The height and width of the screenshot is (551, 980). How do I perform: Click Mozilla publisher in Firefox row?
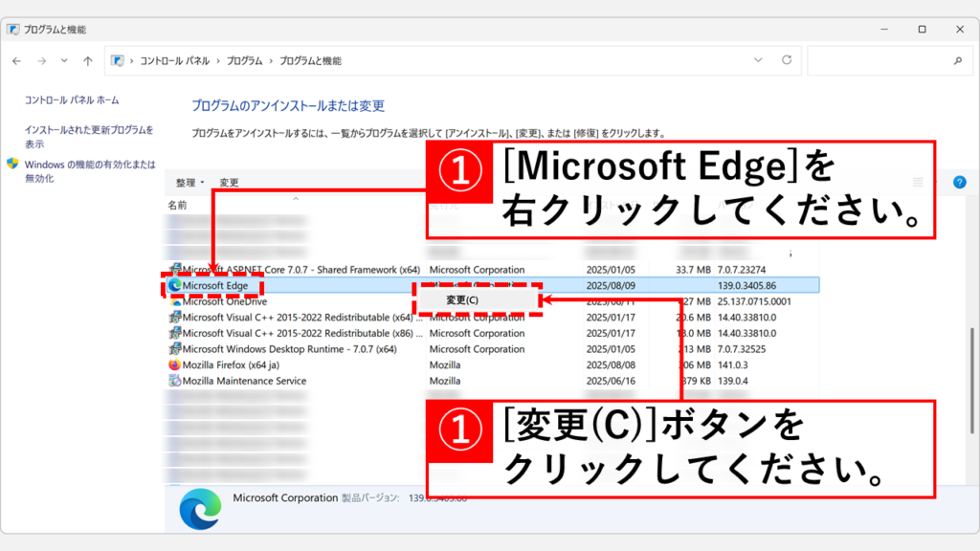[x=445, y=364]
